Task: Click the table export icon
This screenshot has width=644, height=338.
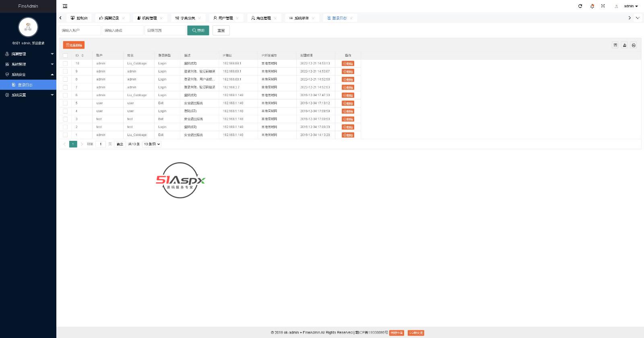Action: click(x=624, y=45)
